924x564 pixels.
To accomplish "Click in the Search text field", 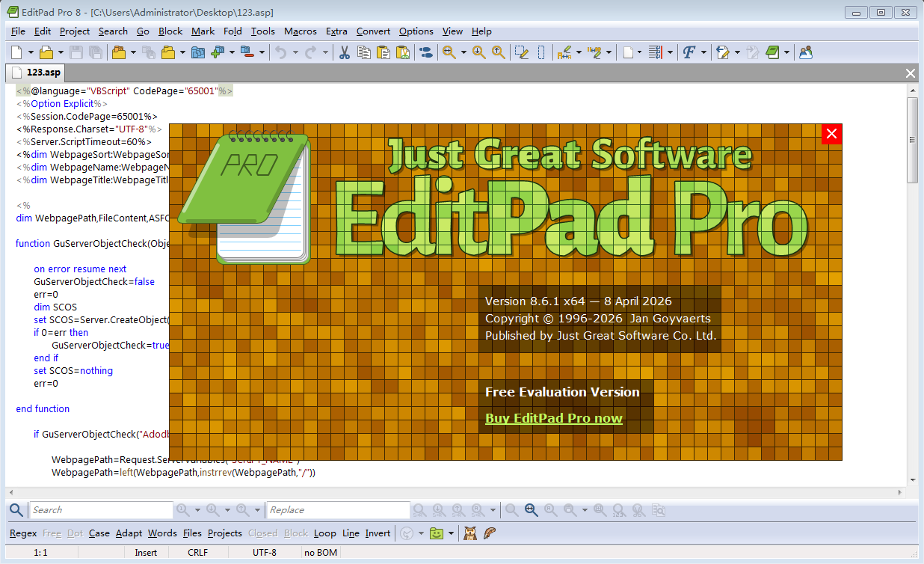I will pos(99,510).
